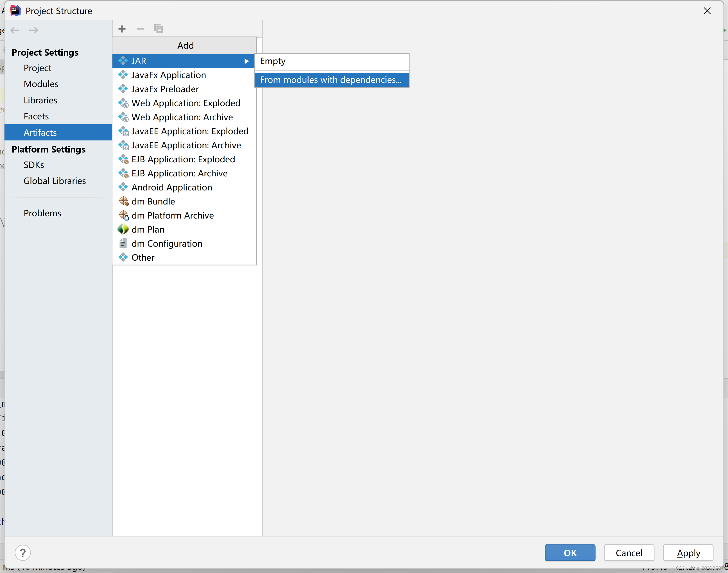Viewport: 728px width, 573px height.
Task: Click the dm Bundle icon
Action: click(x=123, y=201)
